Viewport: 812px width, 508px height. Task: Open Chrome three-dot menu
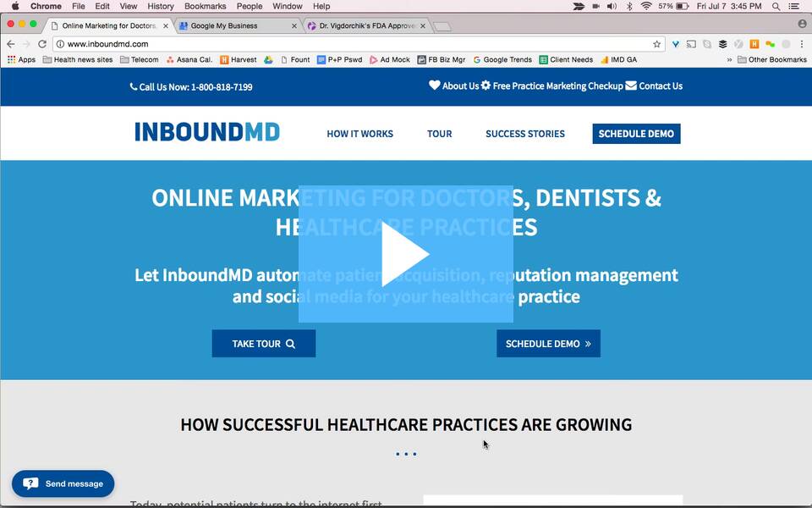click(802, 44)
